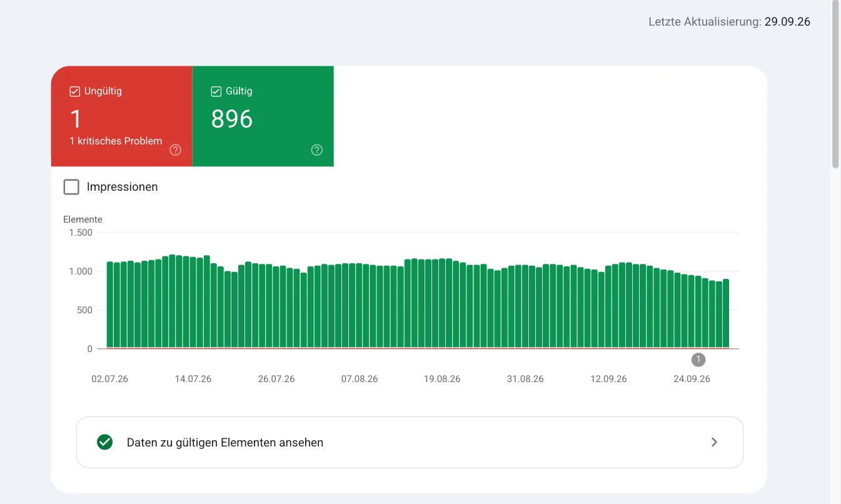
Task: Click the gray annotation marker numbered 1
Action: point(698,360)
